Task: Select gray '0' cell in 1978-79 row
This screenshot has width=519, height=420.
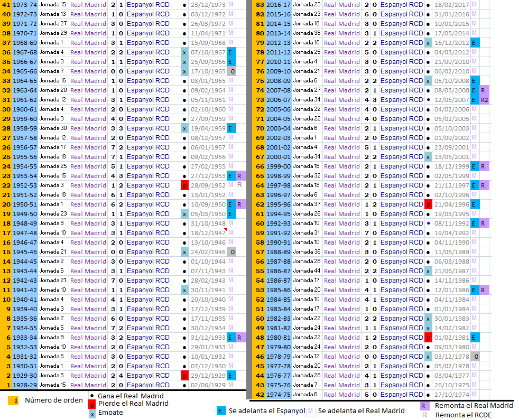Action: click(475, 357)
